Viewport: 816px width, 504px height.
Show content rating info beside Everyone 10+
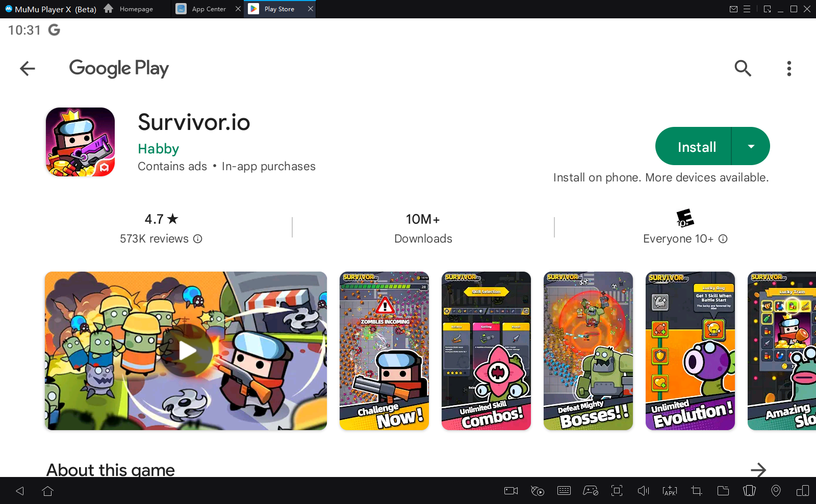723,238
